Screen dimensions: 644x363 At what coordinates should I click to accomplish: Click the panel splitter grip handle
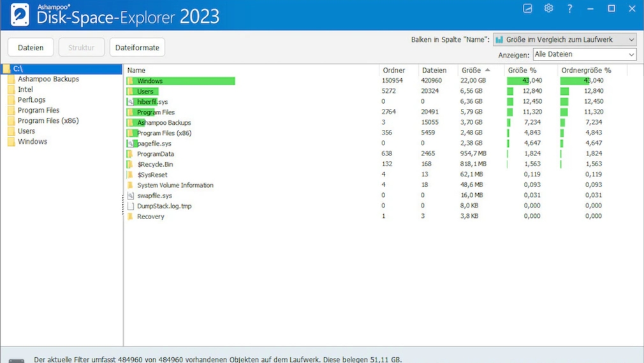(123, 204)
